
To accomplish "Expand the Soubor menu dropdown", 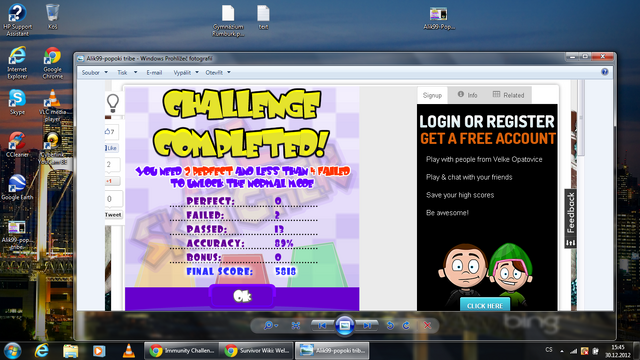I will point(95,73).
